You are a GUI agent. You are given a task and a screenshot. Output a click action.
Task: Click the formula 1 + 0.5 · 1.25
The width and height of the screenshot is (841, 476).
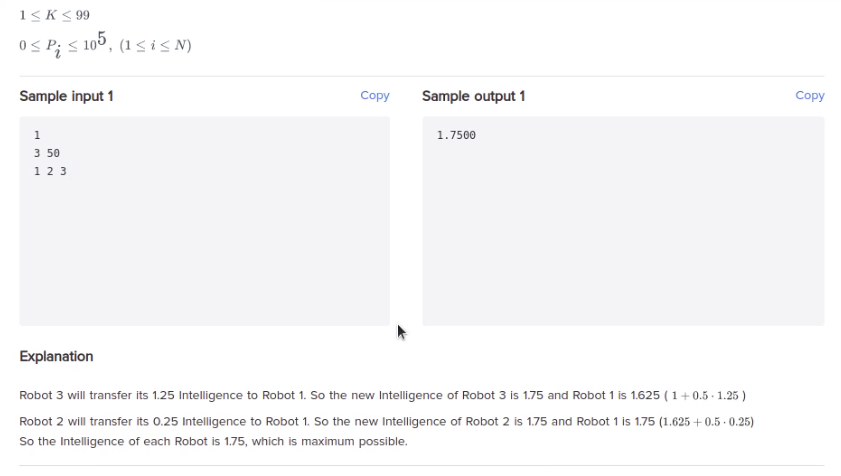705,396
